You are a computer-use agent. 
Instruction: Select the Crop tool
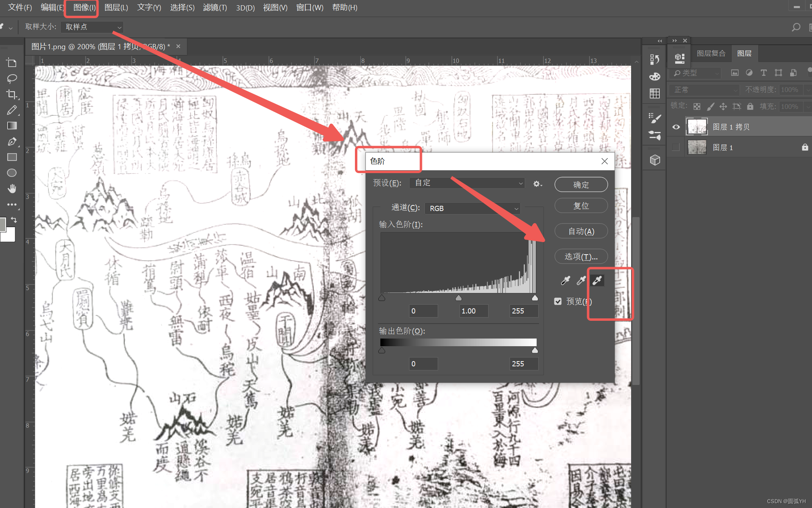12,94
